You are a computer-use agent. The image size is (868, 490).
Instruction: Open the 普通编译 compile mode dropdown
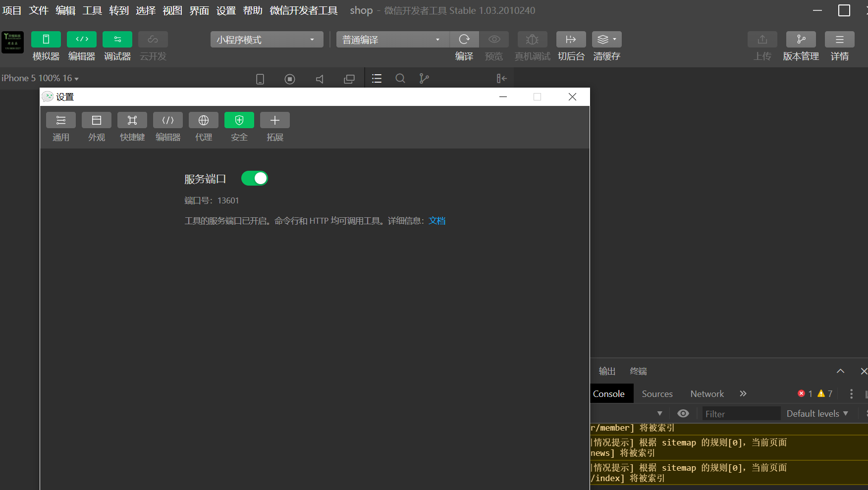tap(392, 39)
